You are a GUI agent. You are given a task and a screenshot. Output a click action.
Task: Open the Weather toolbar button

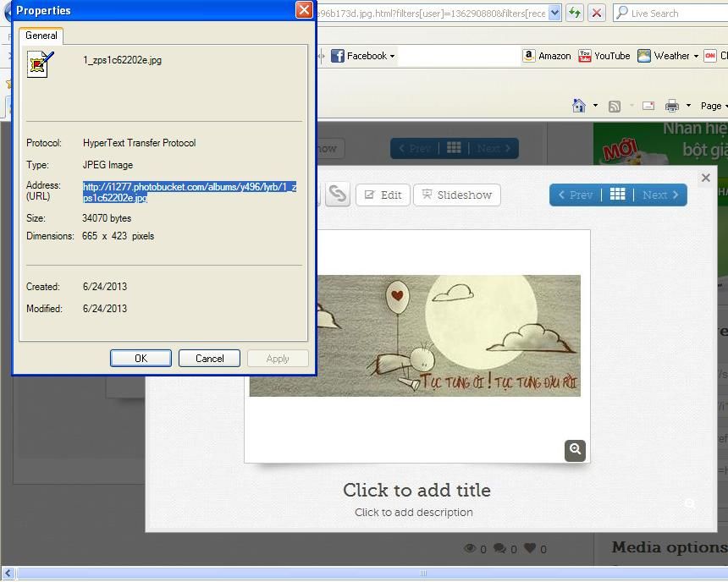click(x=664, y=56)
